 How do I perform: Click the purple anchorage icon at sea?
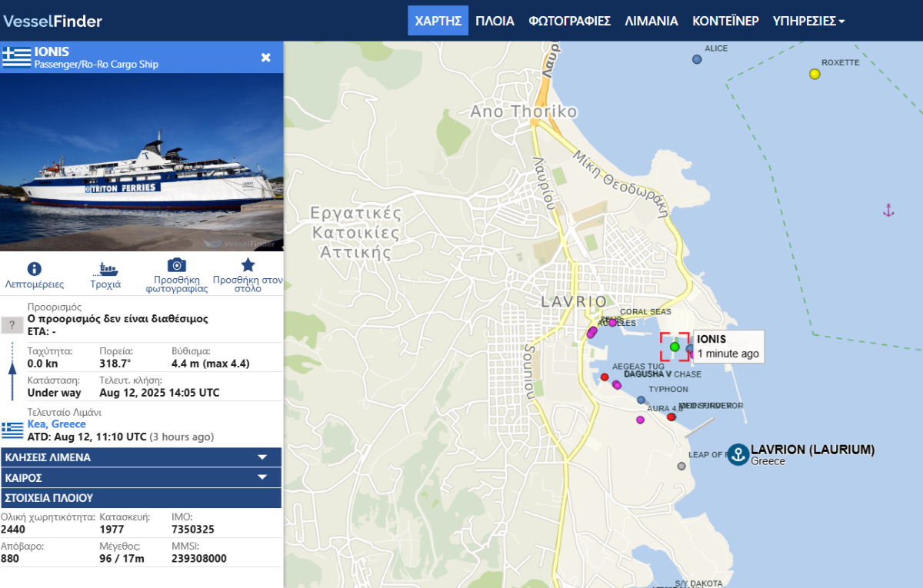[x=888, y=211]
